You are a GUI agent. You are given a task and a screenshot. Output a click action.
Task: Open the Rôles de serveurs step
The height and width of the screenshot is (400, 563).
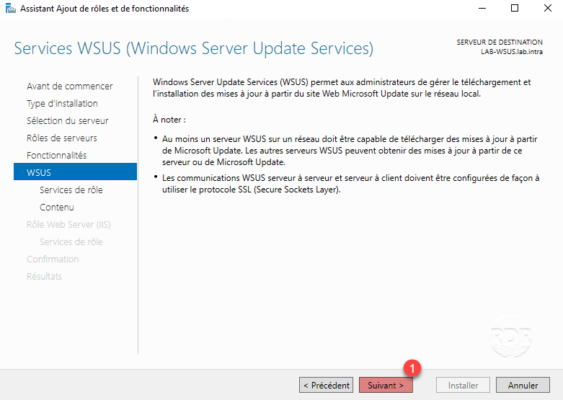(62, 138)
